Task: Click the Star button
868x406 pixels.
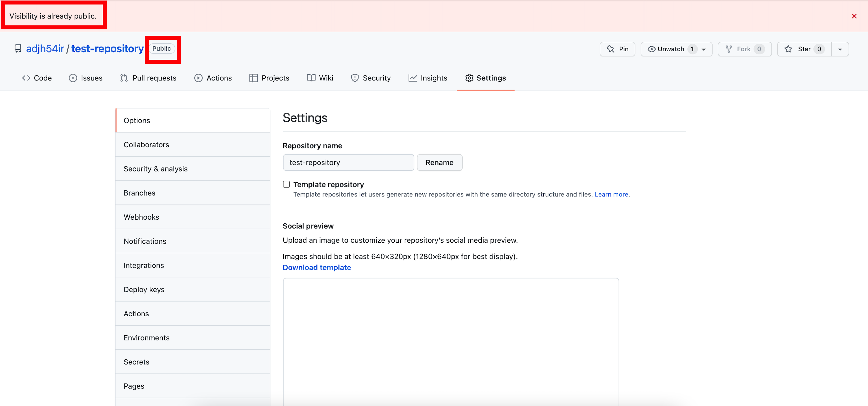Action: click(804, 49)
